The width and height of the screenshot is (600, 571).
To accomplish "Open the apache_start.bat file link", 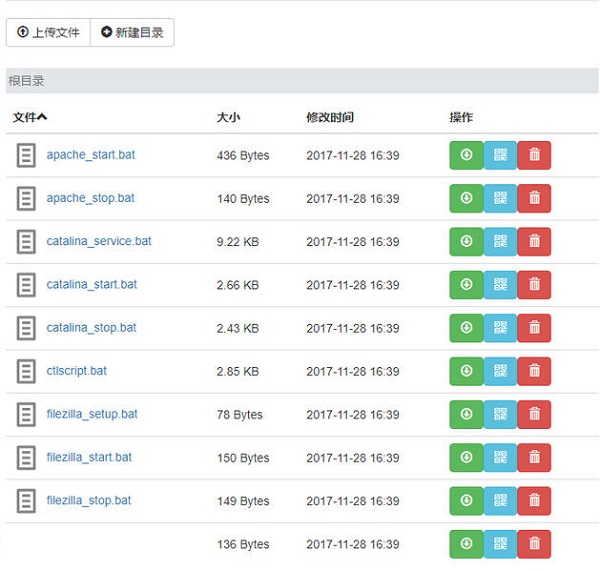I will [90, 155].
